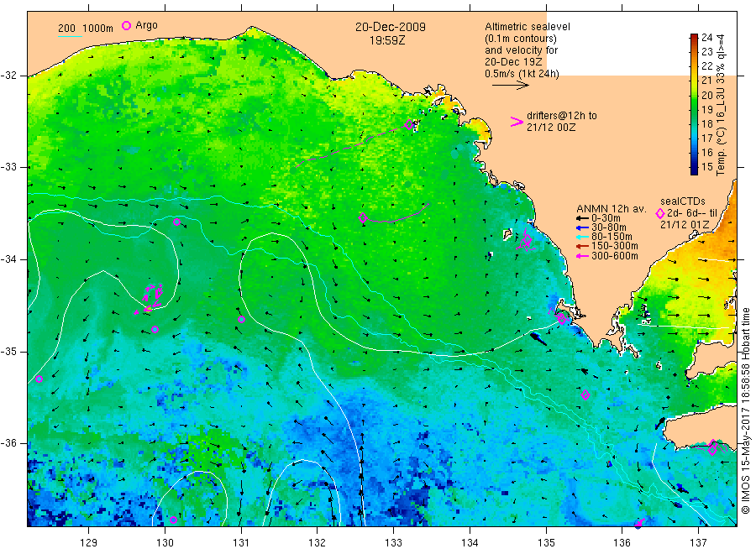This screenshot has width=756, height=554.
Task: Click the blue 30-80m legend arrow
Action: (x=582, y=227)
